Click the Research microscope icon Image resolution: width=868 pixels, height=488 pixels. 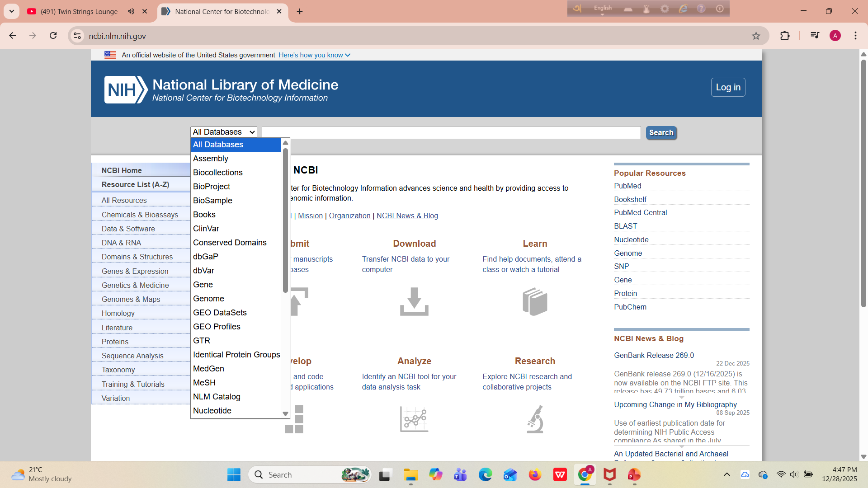[x=535, y=419]
